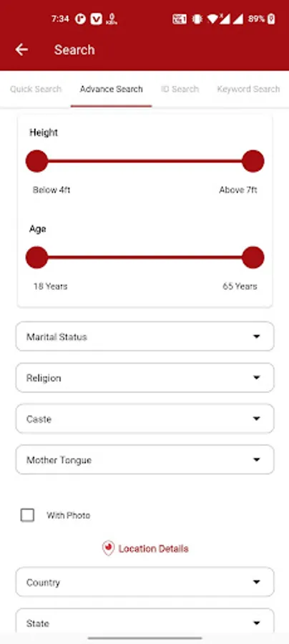Viewport: 289px width, 644px height.
Task: Select the Advance Search tab
Action: [x=112, y=89]
